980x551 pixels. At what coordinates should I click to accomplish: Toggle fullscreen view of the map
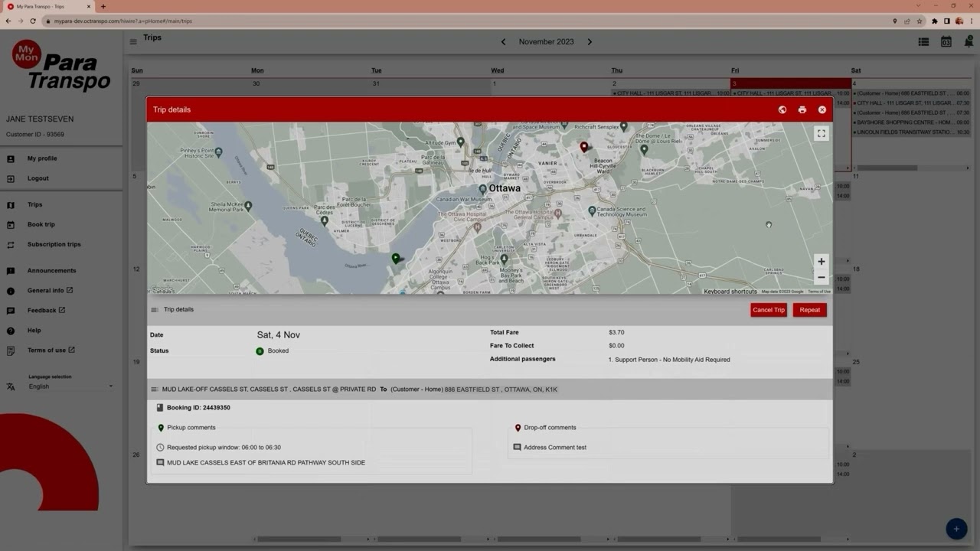point(822,133)
